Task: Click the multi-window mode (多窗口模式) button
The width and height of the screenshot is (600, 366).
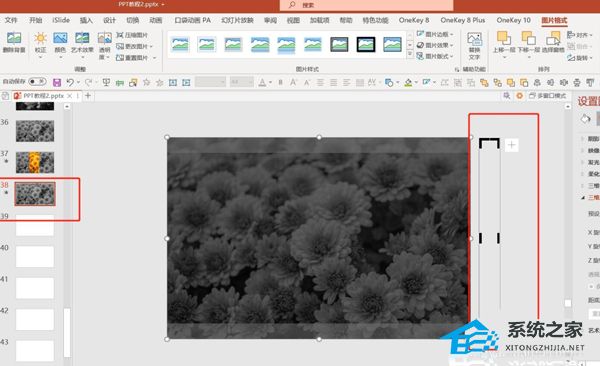Action: tap(547, 96)
